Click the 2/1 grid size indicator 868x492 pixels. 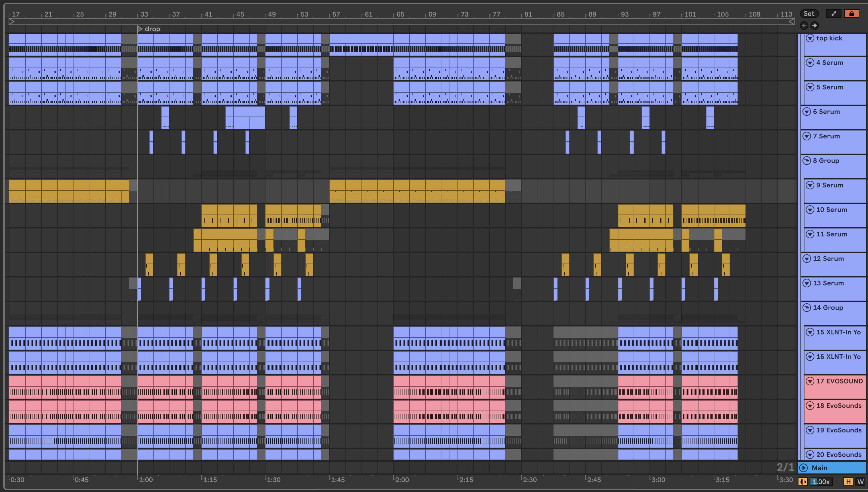[785, 467]
